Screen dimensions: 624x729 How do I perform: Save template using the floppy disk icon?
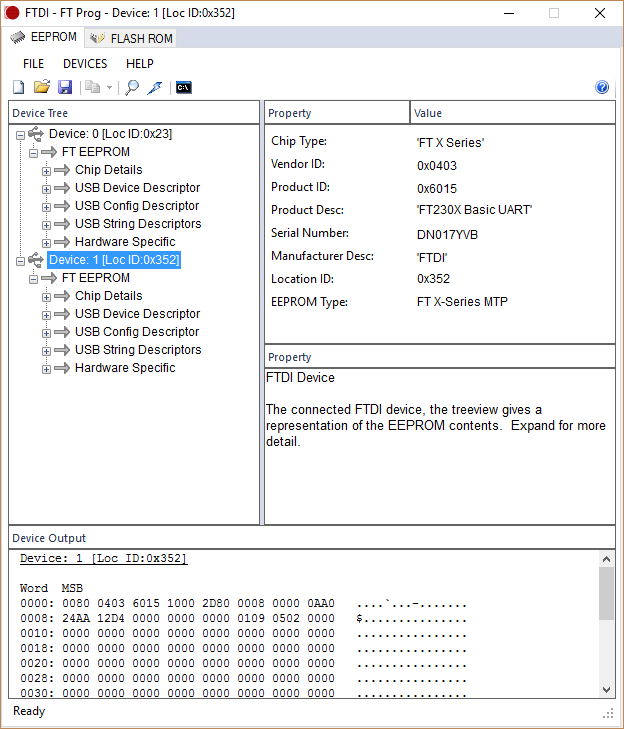click(x=65, y=88)
